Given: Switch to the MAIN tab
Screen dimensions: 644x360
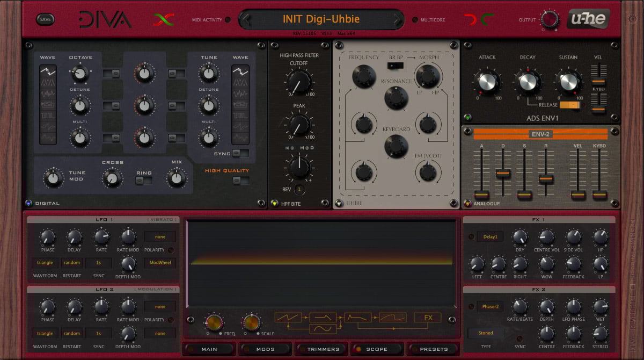Looking at the screenshot, I should tap(209, 349).
